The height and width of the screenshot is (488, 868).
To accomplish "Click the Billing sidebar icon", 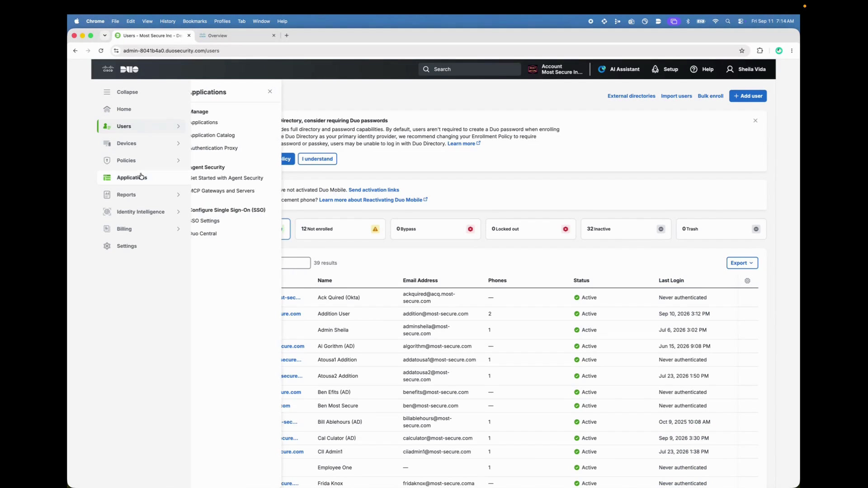I will [107, 229].
